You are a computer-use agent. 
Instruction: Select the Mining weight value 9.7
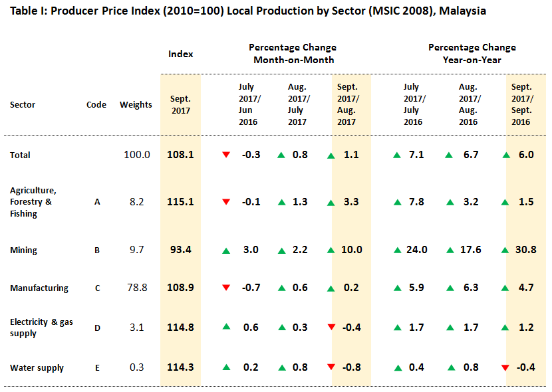tap(136, 250)
